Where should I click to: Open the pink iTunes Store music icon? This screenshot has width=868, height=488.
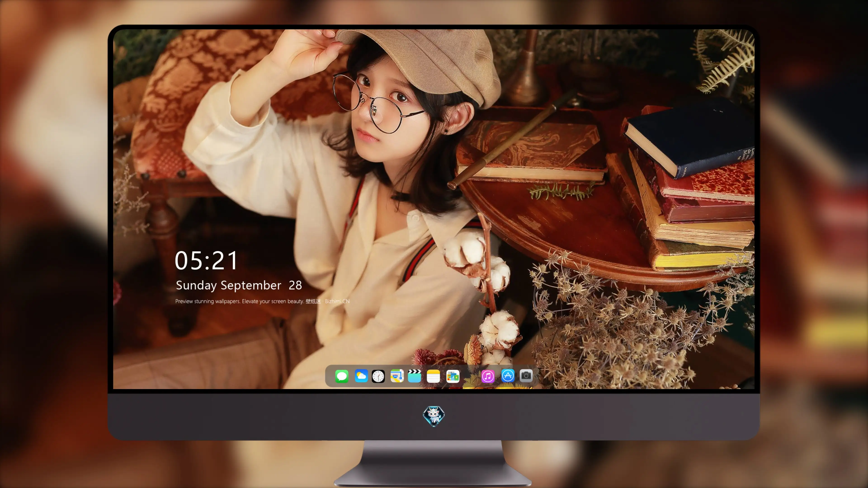(x=488, y=376)
